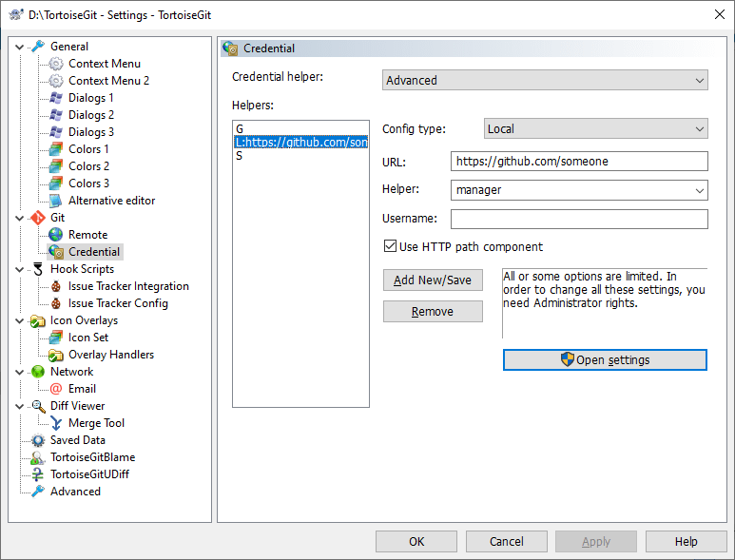Open the Saved Data page

77,440
